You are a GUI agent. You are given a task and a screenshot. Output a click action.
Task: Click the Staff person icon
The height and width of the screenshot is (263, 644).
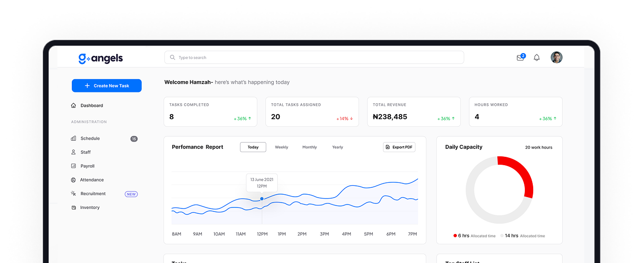click(73, 152)
